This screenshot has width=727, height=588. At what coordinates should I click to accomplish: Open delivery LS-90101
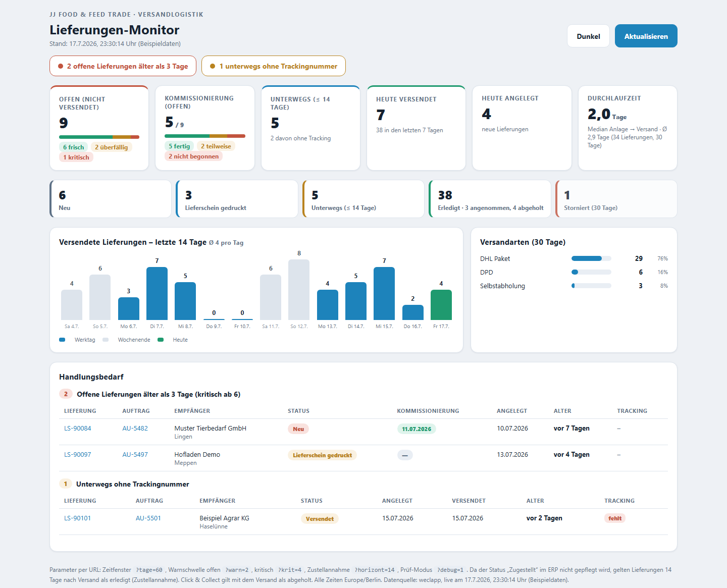pyautogui.click(x=78, y=518)
